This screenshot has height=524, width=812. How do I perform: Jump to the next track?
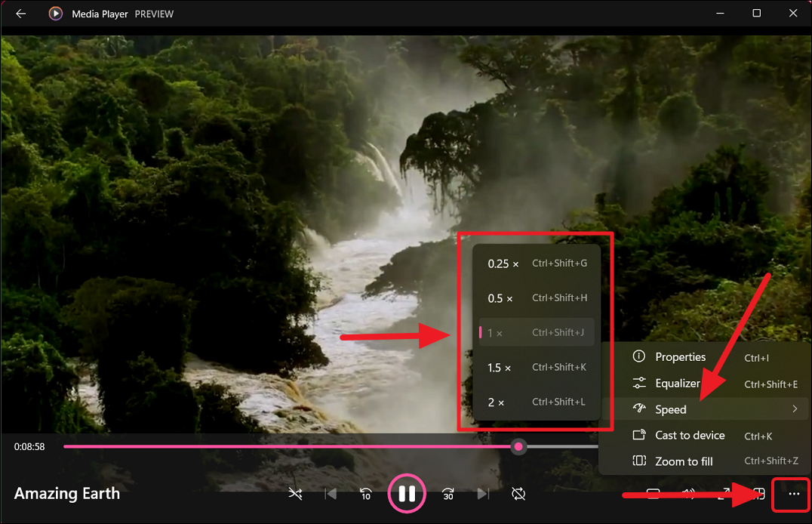tap(483, 494)
